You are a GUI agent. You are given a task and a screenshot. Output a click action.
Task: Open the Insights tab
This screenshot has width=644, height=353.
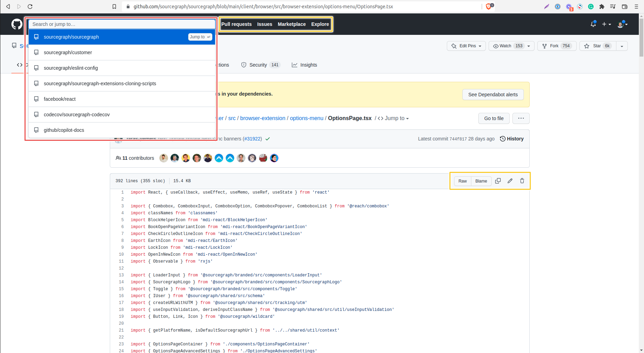(304, 65)
